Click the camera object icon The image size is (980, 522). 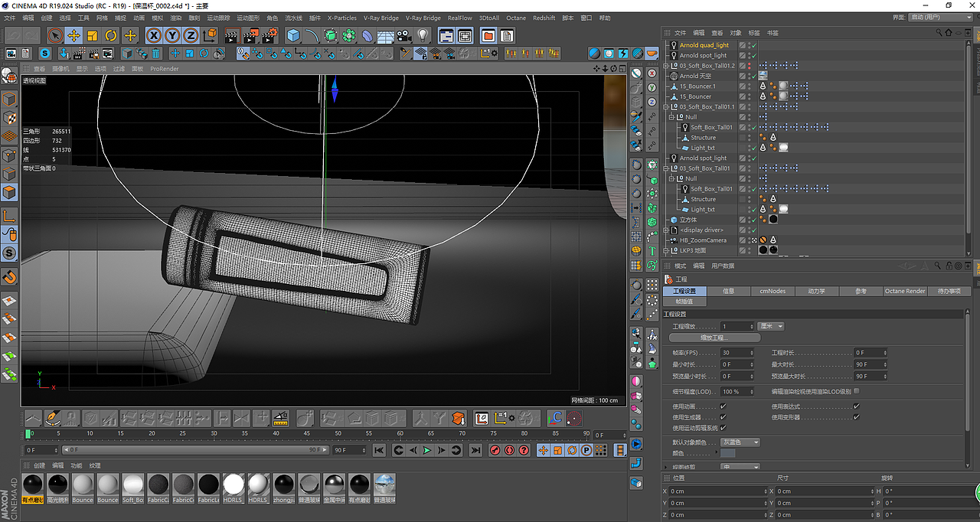(404, 35)
